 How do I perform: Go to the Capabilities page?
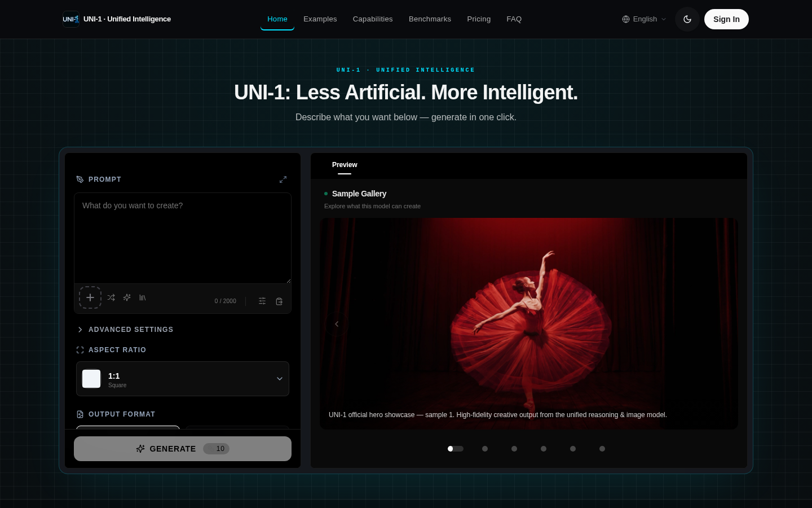tap(373, 19)
